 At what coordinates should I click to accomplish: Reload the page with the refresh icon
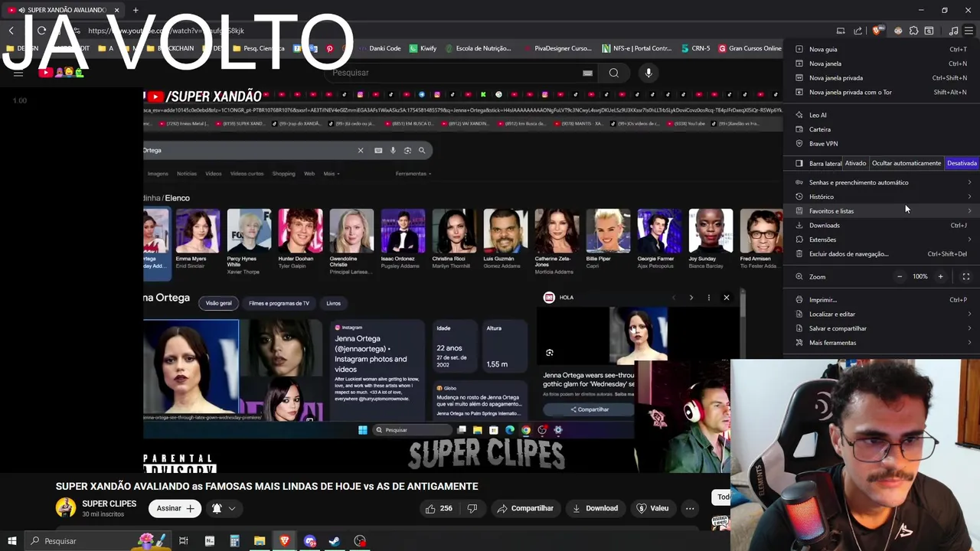click(x=41, y=31)
